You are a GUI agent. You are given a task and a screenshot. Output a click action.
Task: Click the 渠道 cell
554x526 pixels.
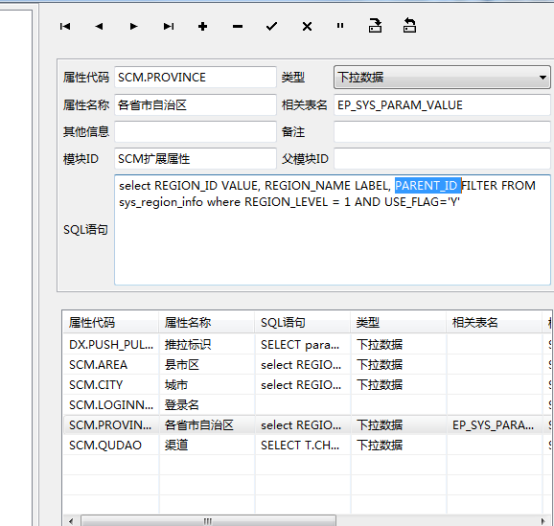(207, 445)
